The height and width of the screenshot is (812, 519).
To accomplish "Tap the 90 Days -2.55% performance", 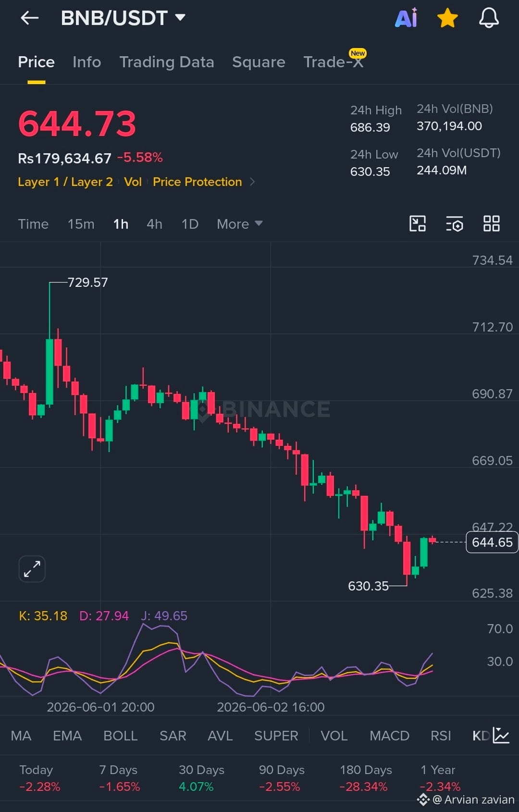I will (282, 778).
